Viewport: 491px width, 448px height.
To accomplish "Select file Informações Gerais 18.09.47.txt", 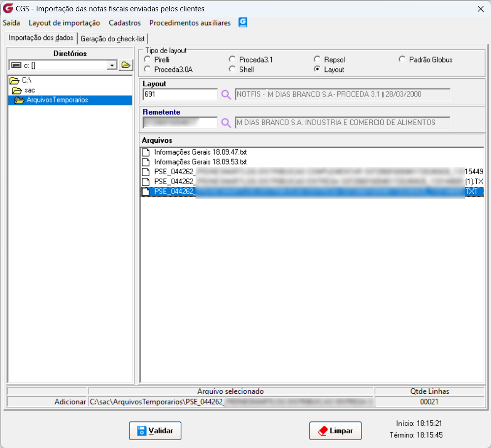I will pyautogui.click(x=200, y=152).
